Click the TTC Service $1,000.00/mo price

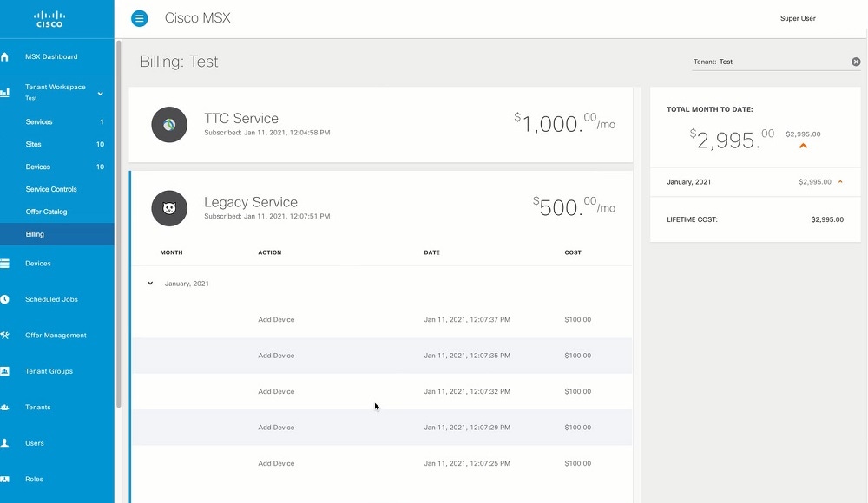565,123
